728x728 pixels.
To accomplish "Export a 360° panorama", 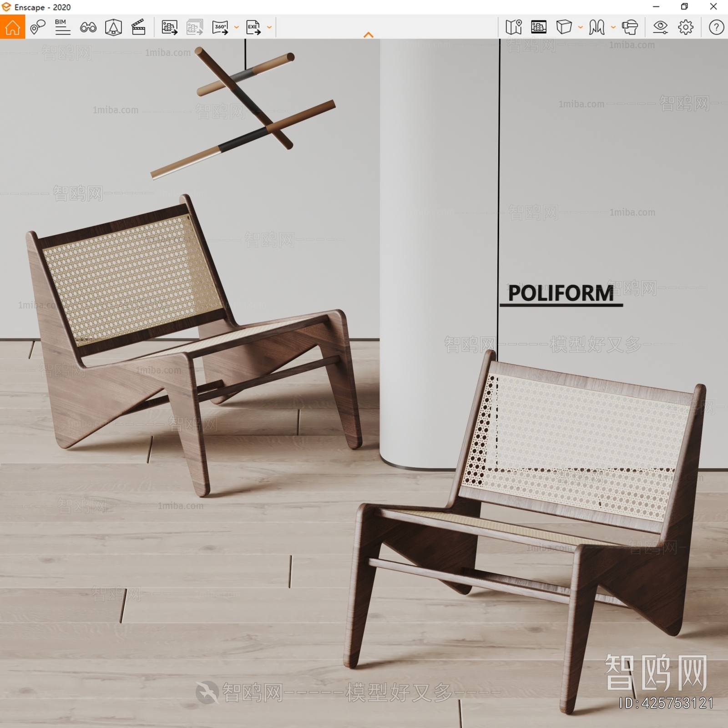I will click(x=220, y=27).
